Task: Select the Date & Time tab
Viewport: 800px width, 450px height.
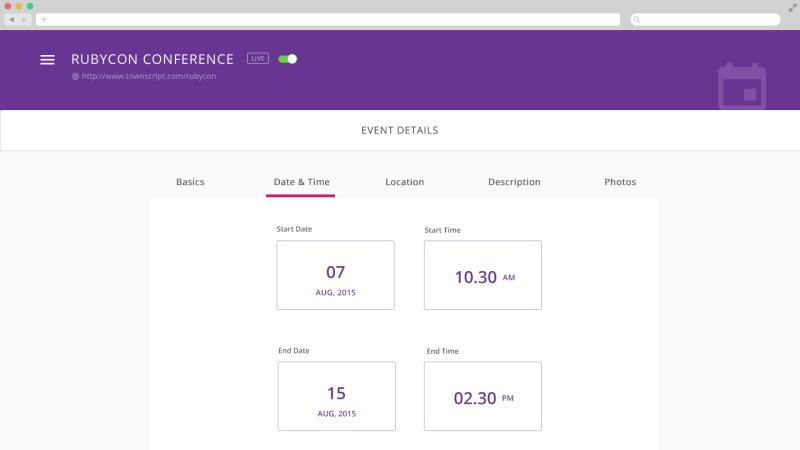Action: click(x=301, y=182)
